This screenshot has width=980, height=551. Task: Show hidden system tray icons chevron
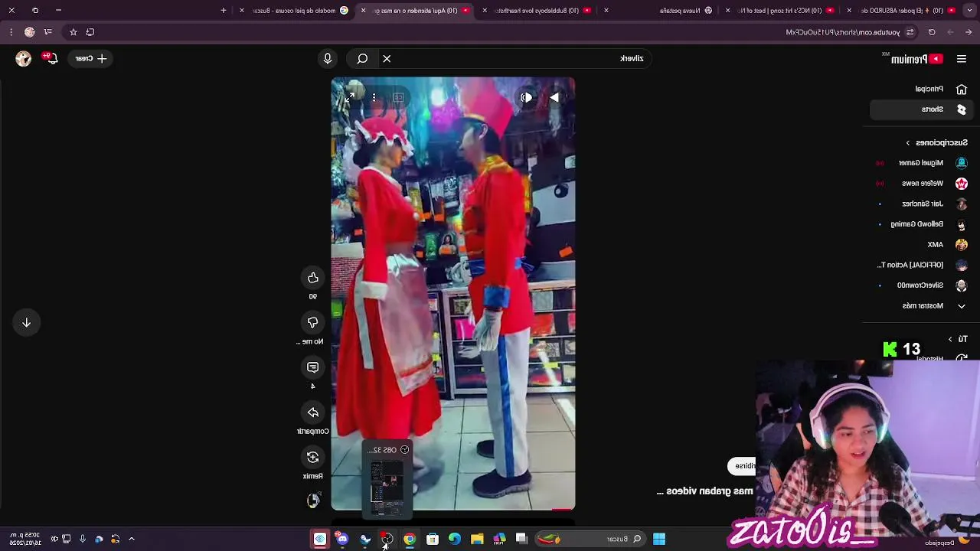point(132,539)
